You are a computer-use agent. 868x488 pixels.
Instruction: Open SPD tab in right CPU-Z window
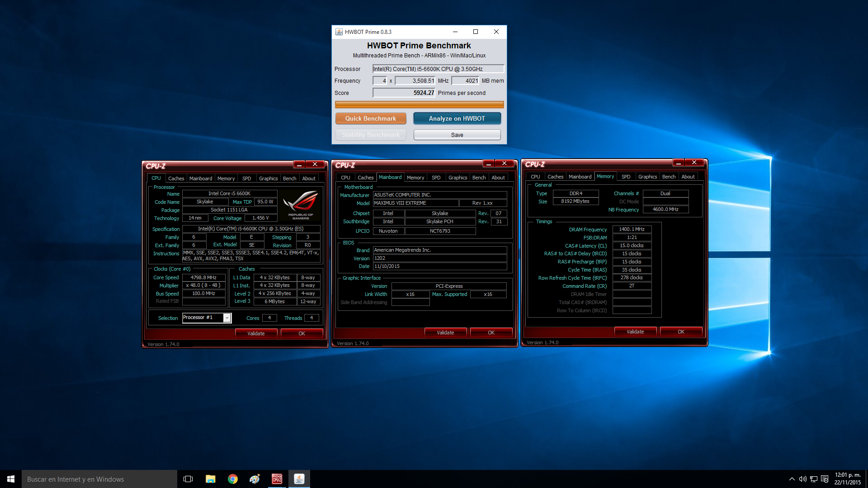coord(626,177)
